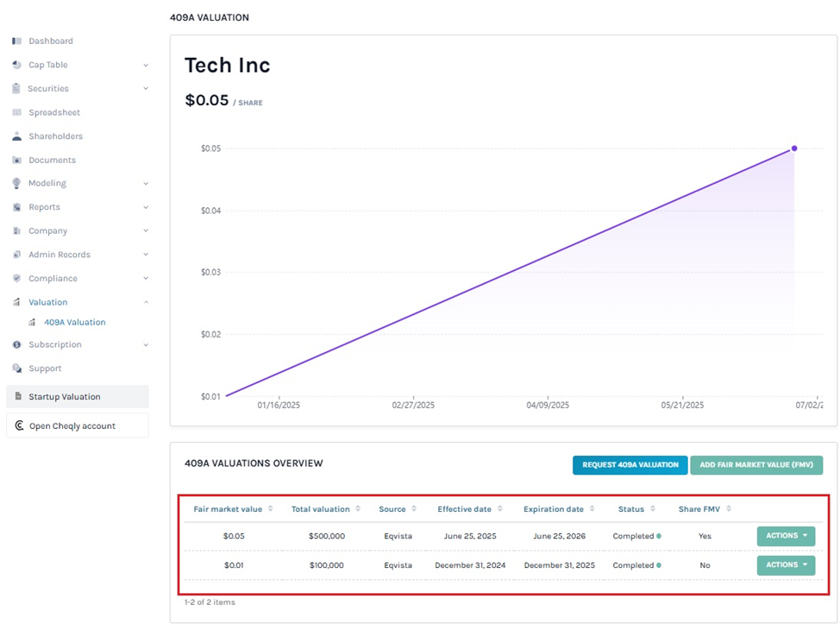Screen dimensions: 840x624
Task: Click Request 409A Valuation button
Action: coord(630,465)
